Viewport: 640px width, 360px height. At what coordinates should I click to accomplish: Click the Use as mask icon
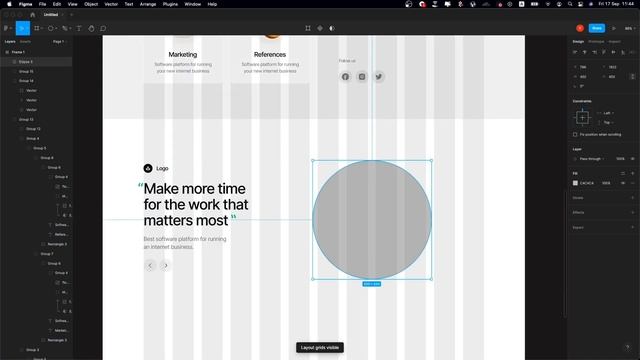pos(332,28)
